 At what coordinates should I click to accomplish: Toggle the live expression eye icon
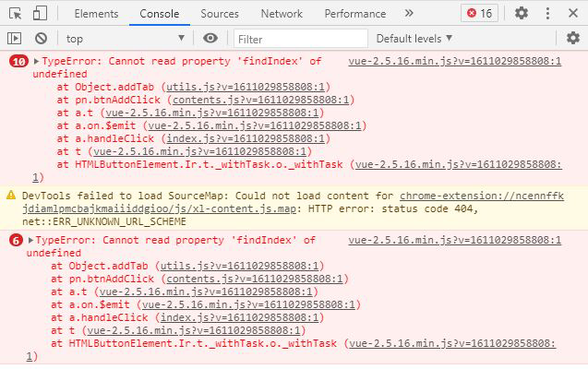tap(210, 38)
